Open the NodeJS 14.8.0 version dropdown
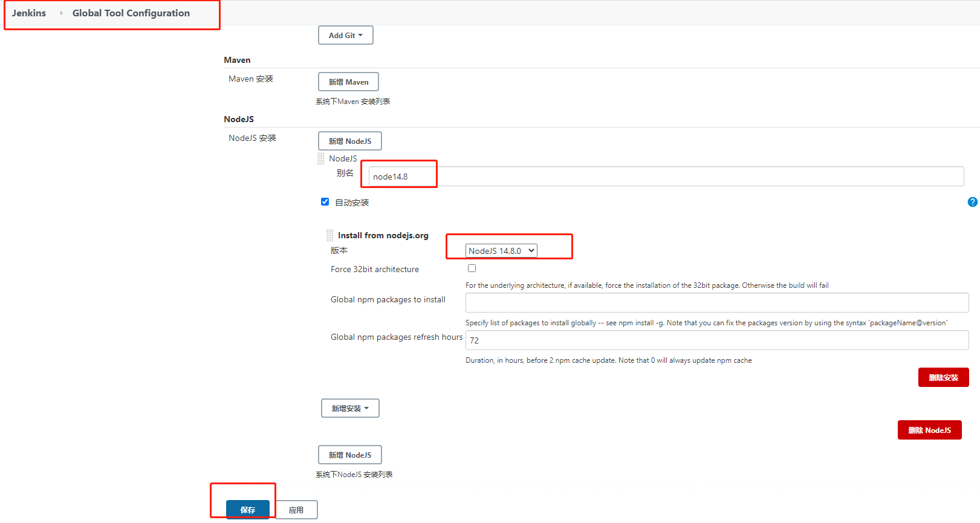The image size is (980, 523). click(x=501, y=251)
